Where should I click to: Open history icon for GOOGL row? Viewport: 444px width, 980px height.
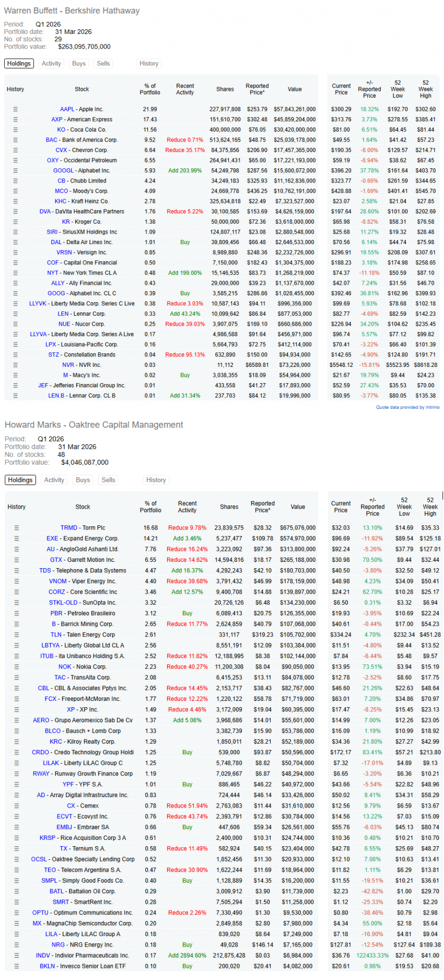tap(16, 171)
